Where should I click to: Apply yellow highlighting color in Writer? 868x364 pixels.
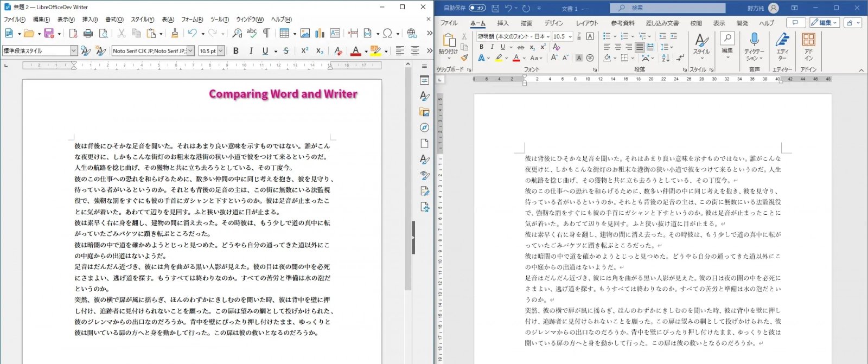point(375,51)
